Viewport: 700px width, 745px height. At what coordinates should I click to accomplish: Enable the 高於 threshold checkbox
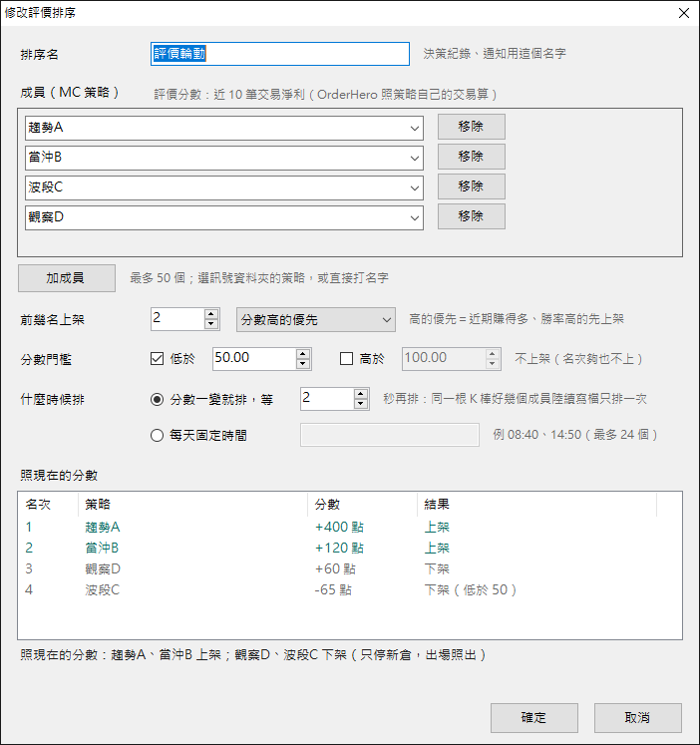[x=347, y=358]
